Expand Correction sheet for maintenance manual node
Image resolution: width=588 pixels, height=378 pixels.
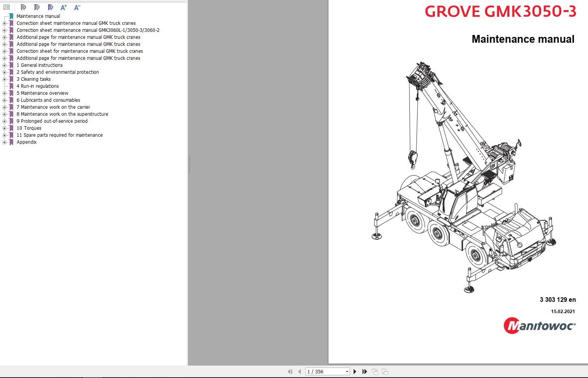coord(4,51)
